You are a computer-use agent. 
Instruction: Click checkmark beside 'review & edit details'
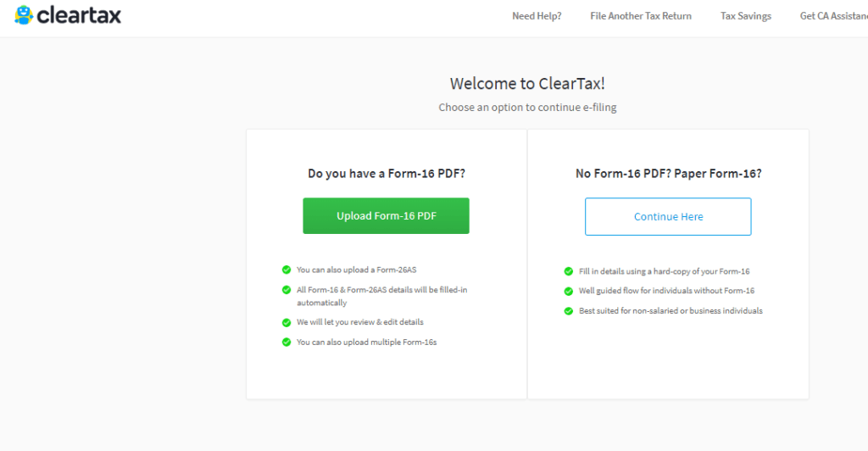tap(287, 322)
